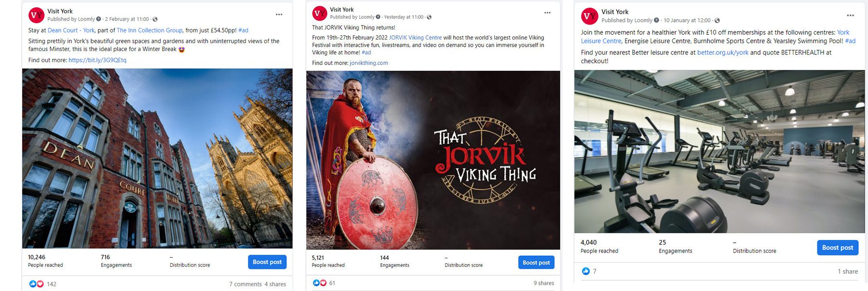Boost the leisure centre membership post

[x=838, y=248]
